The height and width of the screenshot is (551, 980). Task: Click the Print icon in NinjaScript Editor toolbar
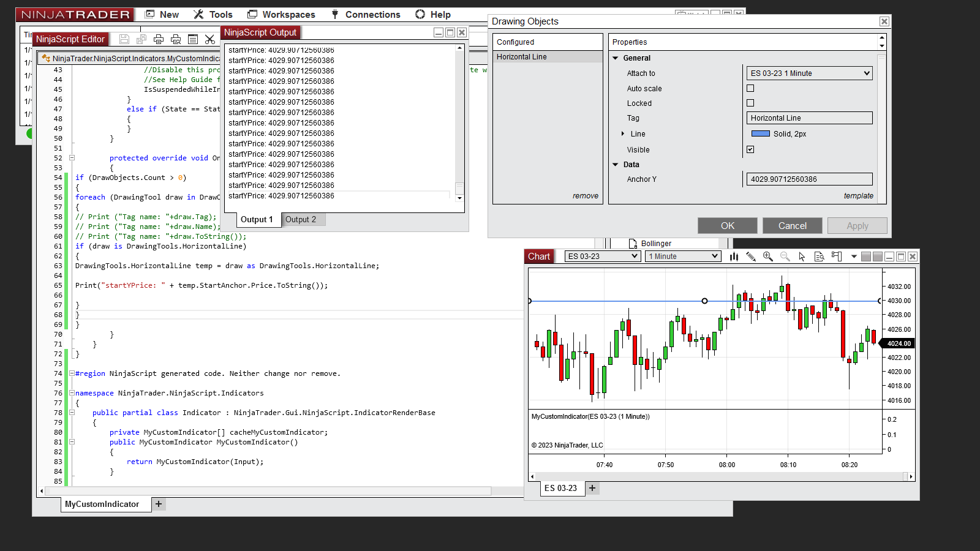pos(159,39)
